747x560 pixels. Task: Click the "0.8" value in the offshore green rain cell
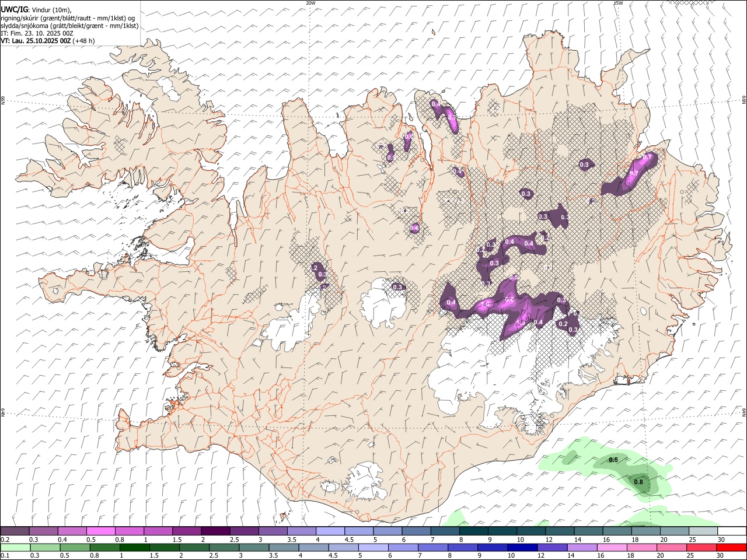(638, 482)
